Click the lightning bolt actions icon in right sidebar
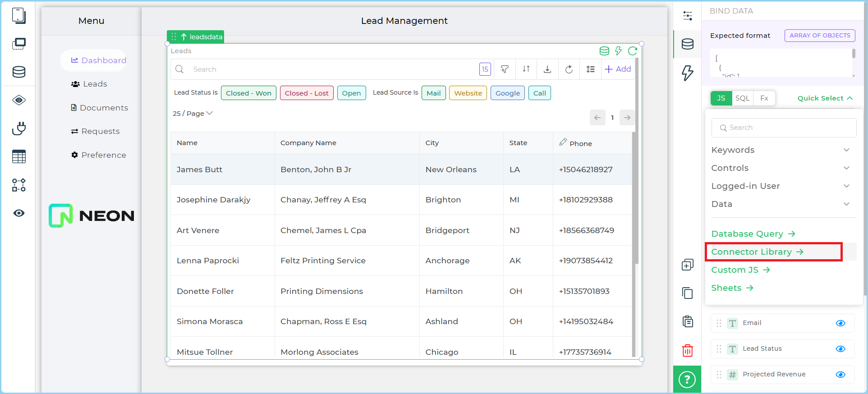 click(x=687, y=73)
